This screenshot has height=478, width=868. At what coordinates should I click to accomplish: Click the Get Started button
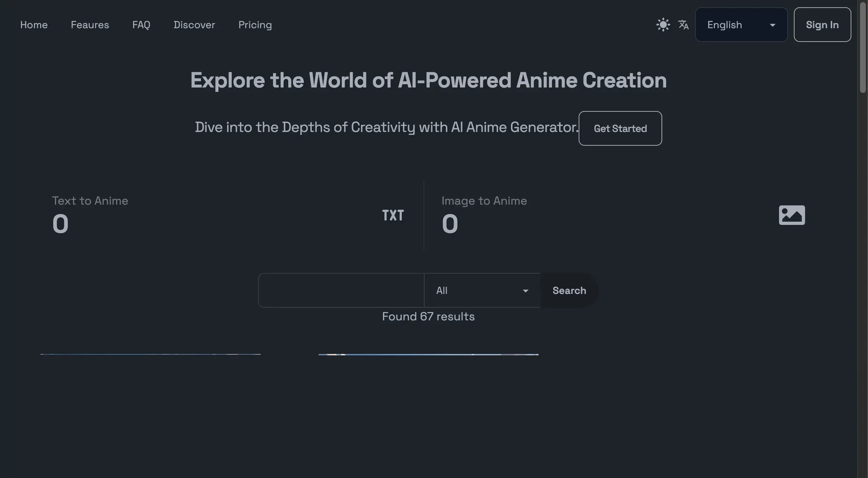620,128
